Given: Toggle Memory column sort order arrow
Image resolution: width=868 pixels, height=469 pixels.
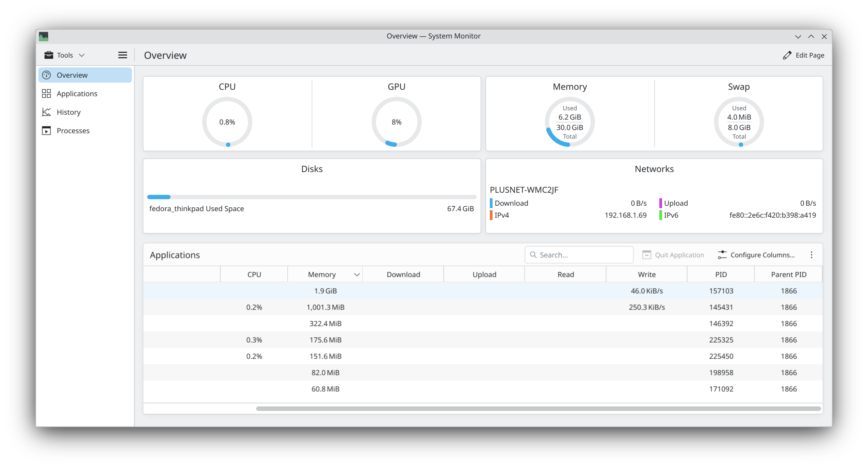Looking at the screenshot, I should point(357,275).
